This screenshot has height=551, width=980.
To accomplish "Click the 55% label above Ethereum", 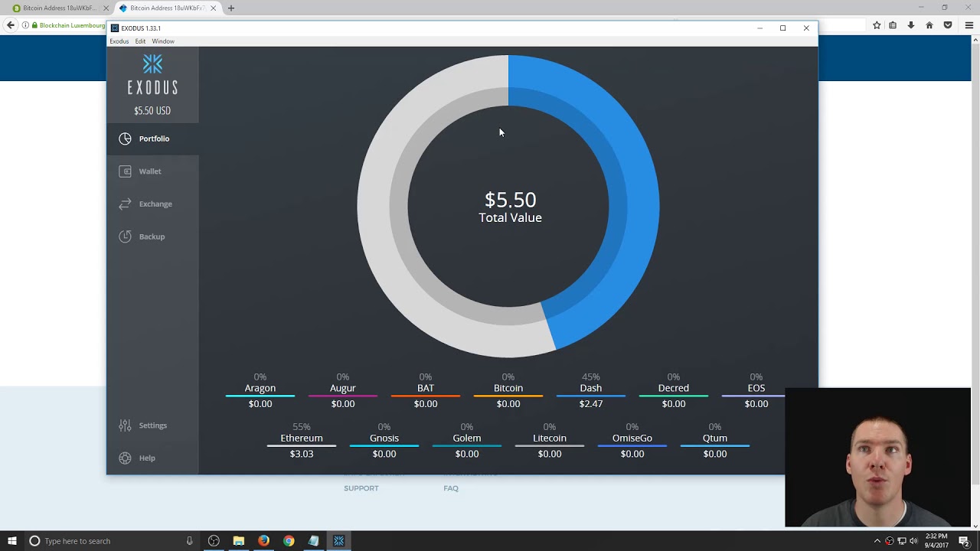I will (x=302, y=427).
